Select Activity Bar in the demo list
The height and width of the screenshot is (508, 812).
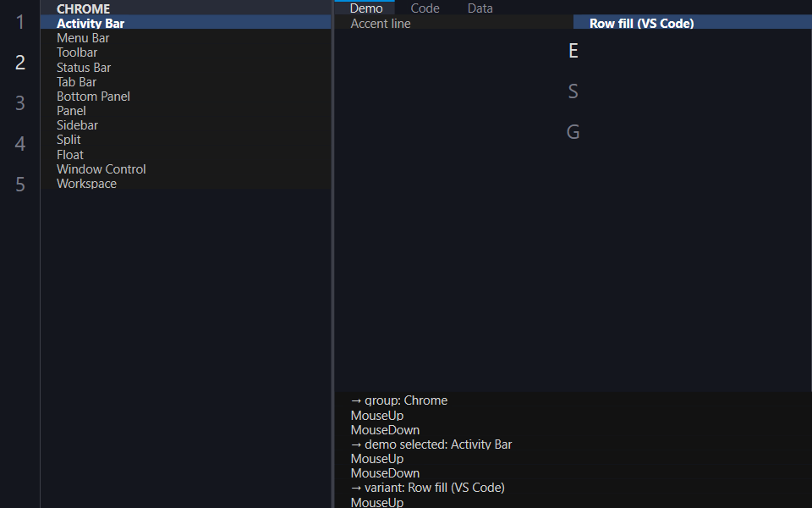click(x=185, y=24)
